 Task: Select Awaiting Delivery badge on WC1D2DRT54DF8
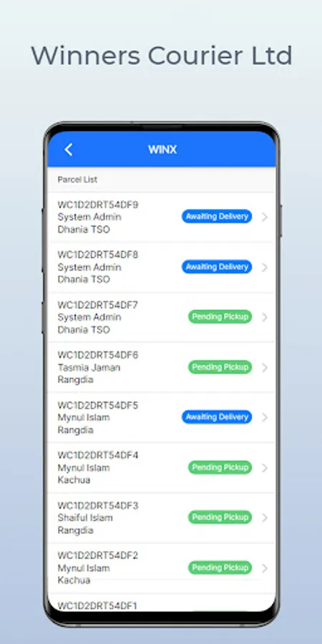217,267
